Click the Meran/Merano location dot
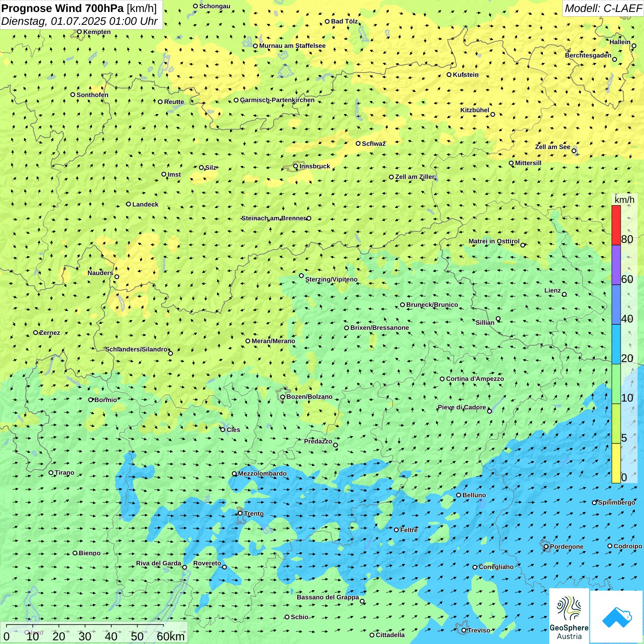The width and height of the screenshot is (644, 644). pos(248,341)
